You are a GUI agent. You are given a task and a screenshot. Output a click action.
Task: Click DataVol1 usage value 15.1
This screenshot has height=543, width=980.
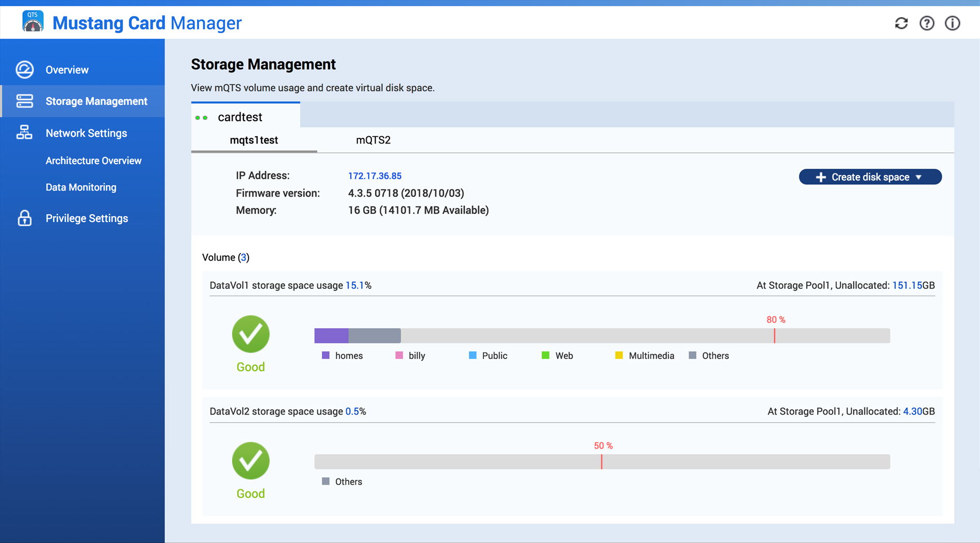[x=355, y=285]
